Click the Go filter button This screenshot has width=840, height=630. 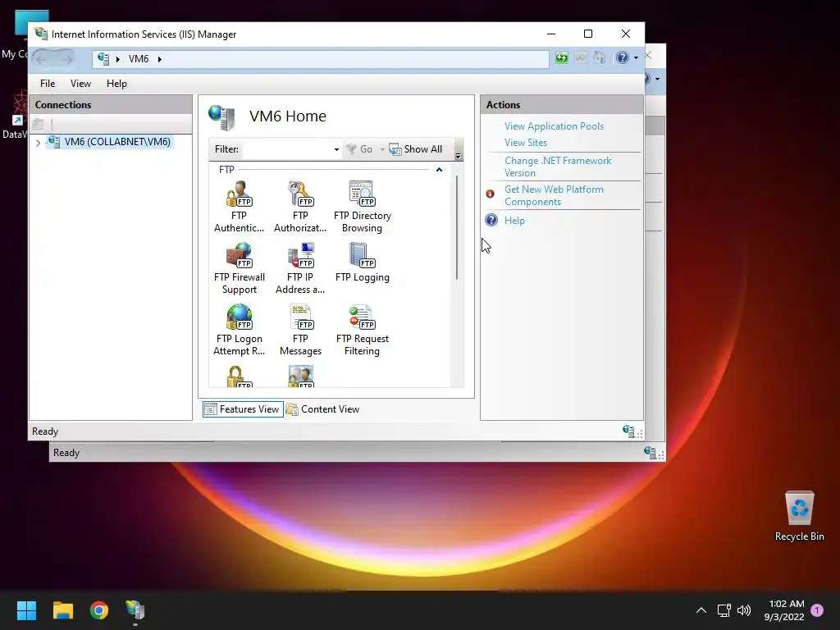point(359,149)
